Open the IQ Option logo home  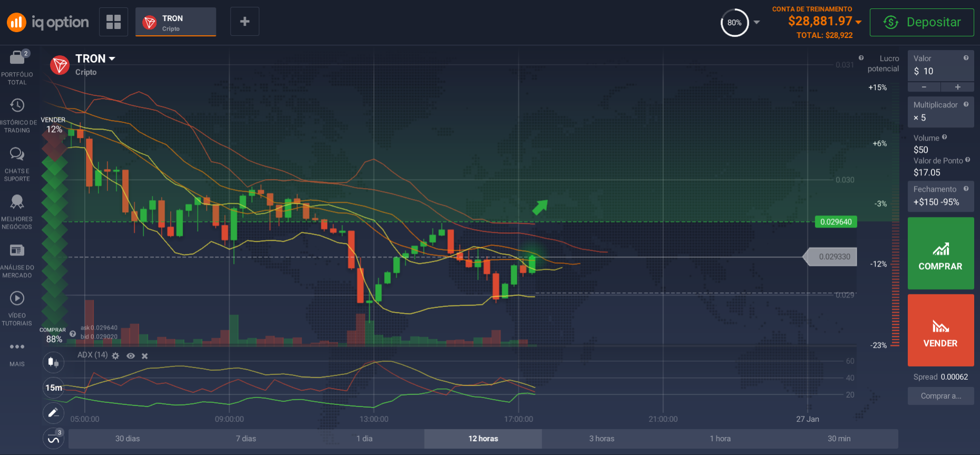point(48,22)
